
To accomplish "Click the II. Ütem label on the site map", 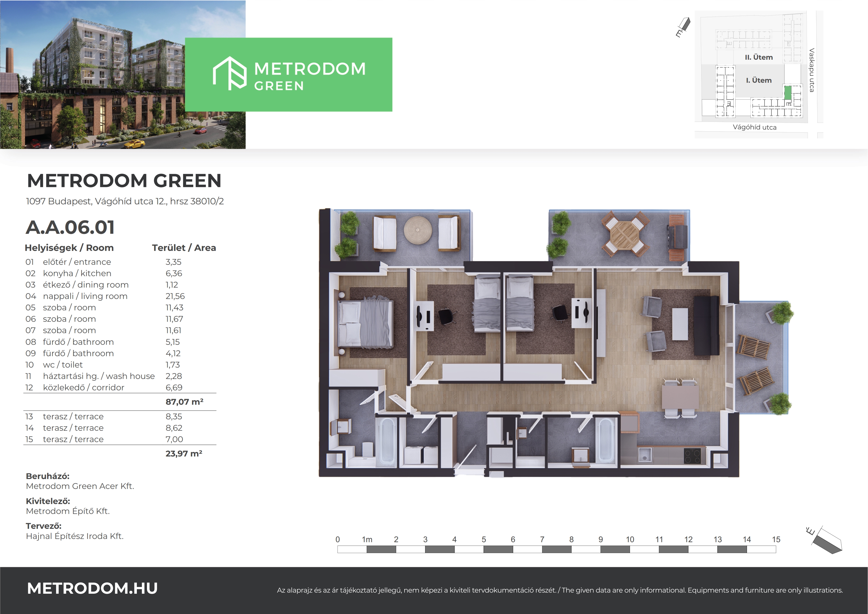I will (x=758, y=57).
